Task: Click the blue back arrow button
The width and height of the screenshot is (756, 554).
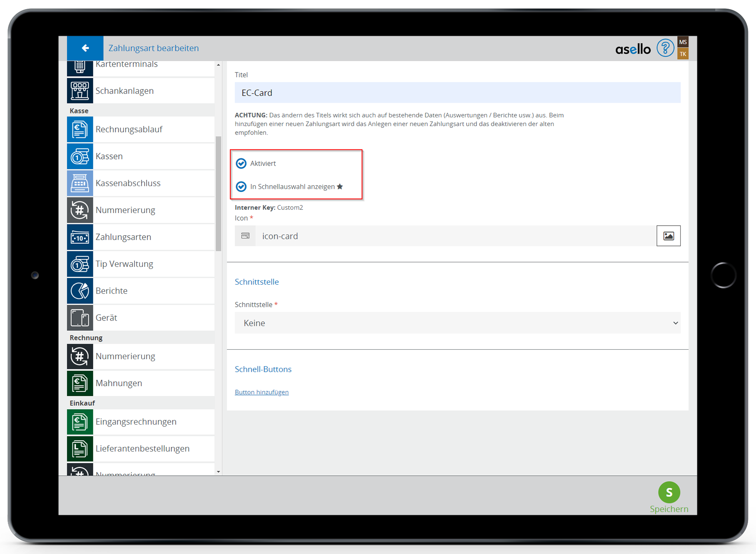Action: (85, 48)
